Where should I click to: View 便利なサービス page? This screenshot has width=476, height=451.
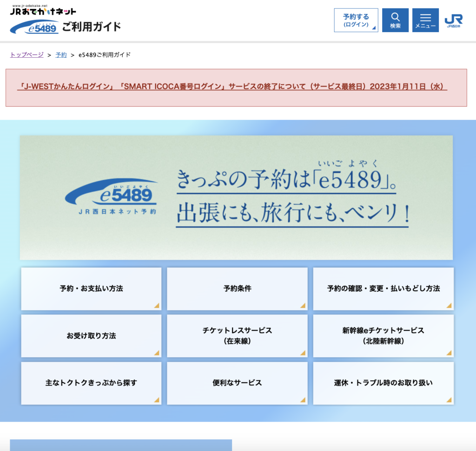pos(237,383)
